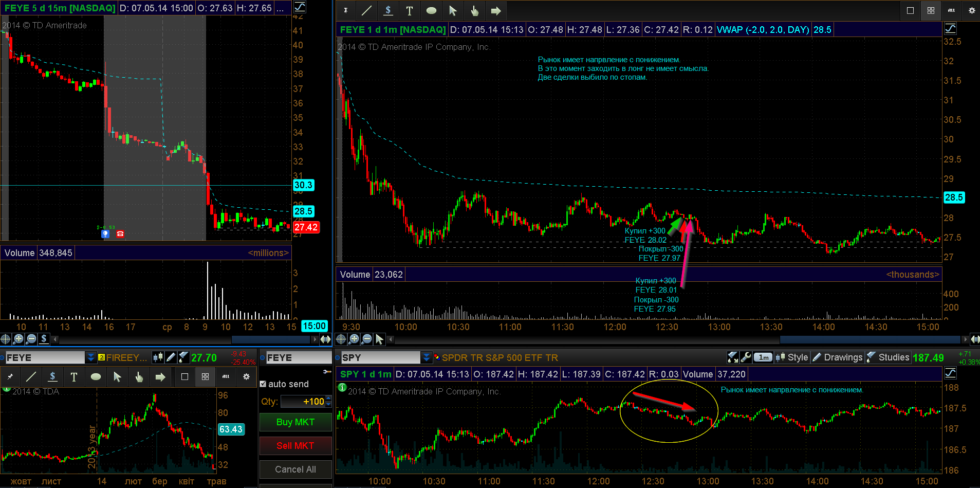Click the wrench icon left of the 1m button
The height and width of the screenshot is (488, 980).
(x=746, y=357)
